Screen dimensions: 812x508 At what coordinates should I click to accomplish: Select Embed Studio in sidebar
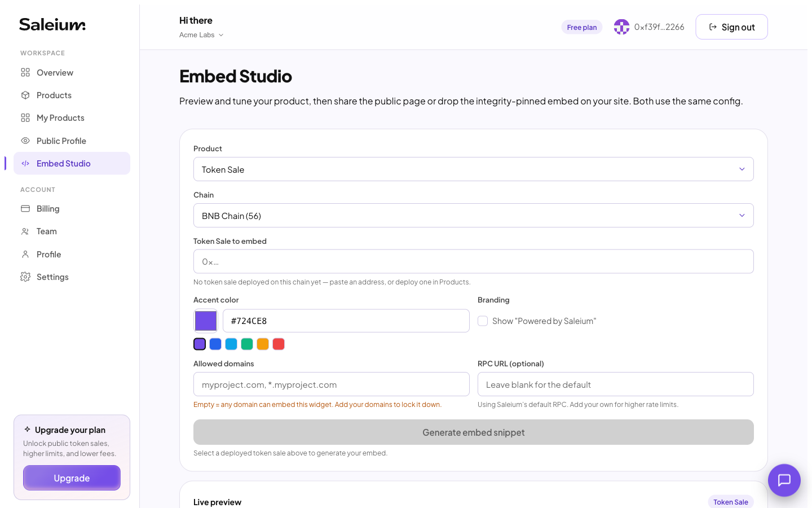[x=72, y=163]
